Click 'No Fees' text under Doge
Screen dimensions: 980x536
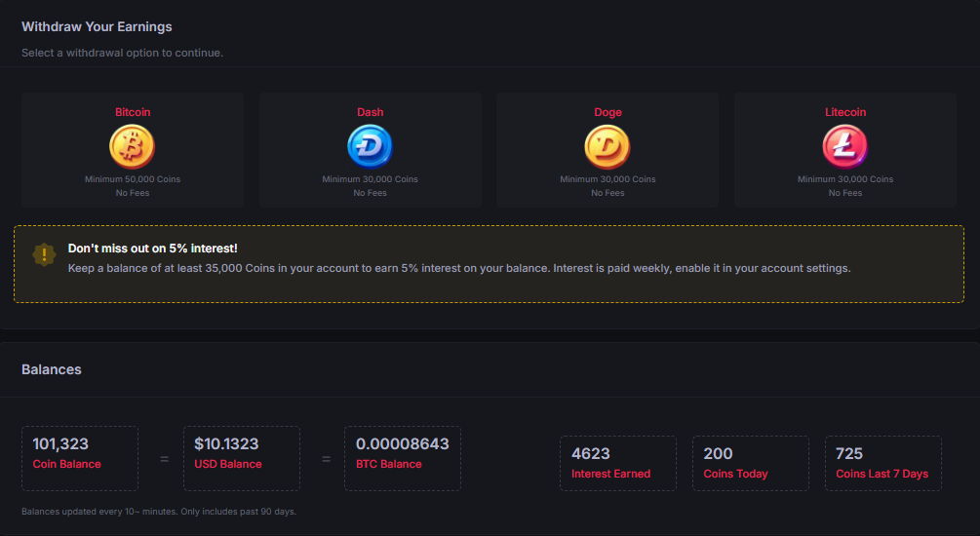(608, 193)
